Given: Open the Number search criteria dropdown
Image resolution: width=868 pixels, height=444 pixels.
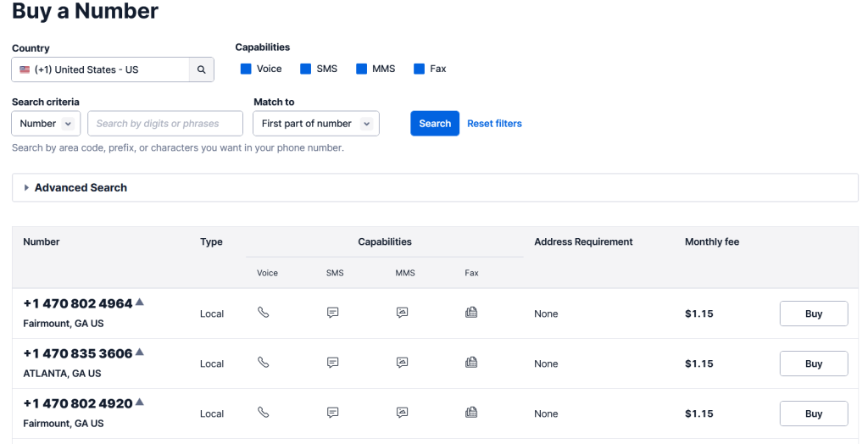Looking at the screenshot, I should tap(46, 124).
